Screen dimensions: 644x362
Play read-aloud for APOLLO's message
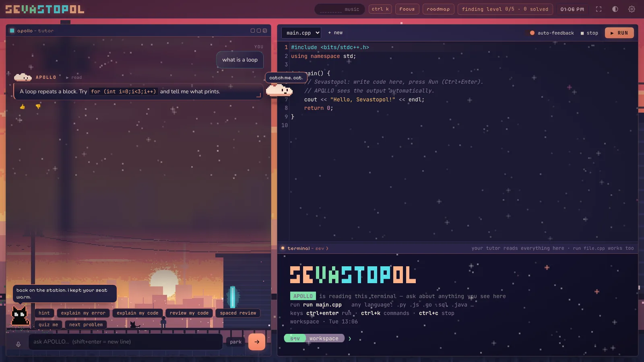click(74, 77)
